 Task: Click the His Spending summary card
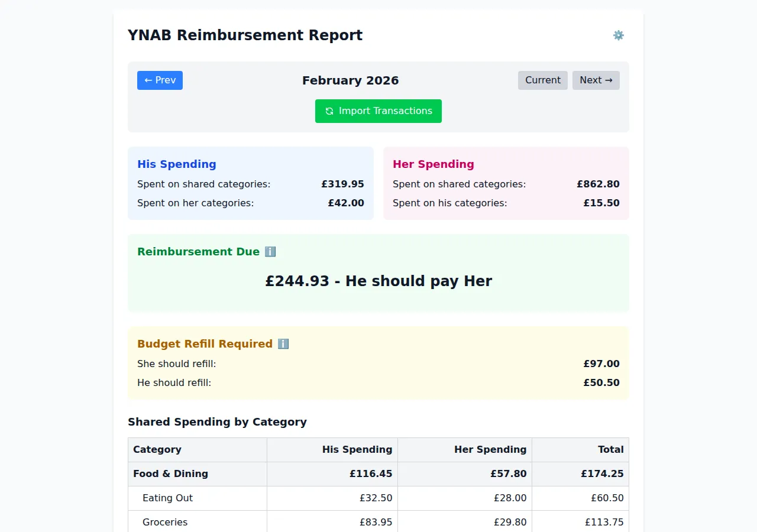[x=250, y=183]
